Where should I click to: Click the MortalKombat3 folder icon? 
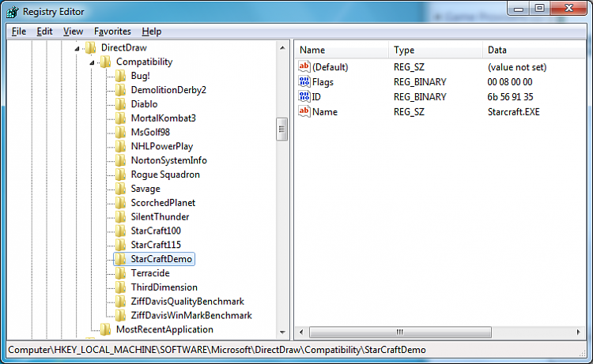pyautogui.click(x=120, y=118)
